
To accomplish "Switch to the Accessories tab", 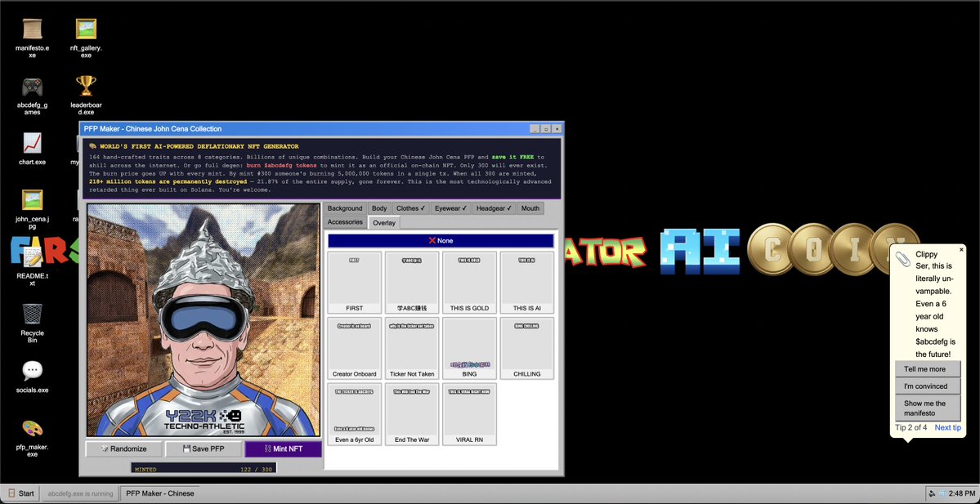I will tap(345, 221).
